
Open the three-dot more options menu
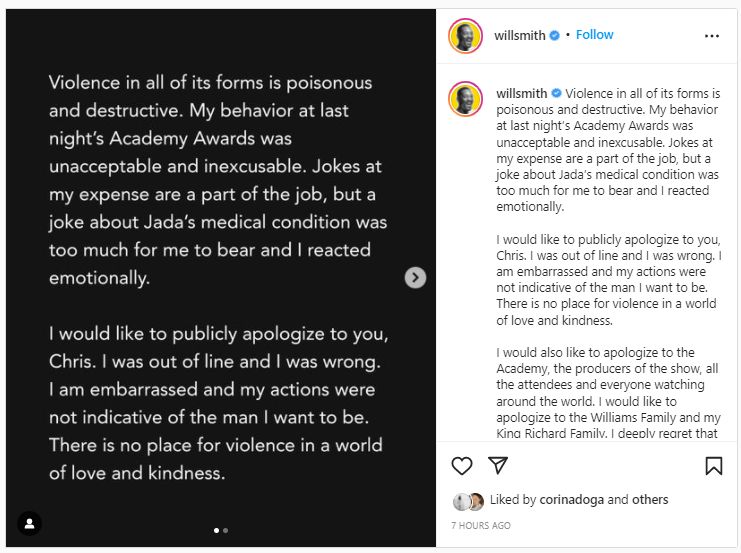point(711,36)
